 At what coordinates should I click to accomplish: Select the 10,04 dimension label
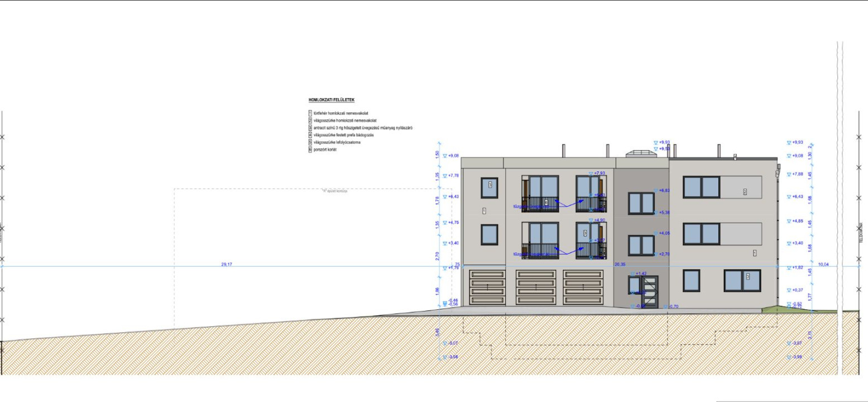click(x=823, y=264)
